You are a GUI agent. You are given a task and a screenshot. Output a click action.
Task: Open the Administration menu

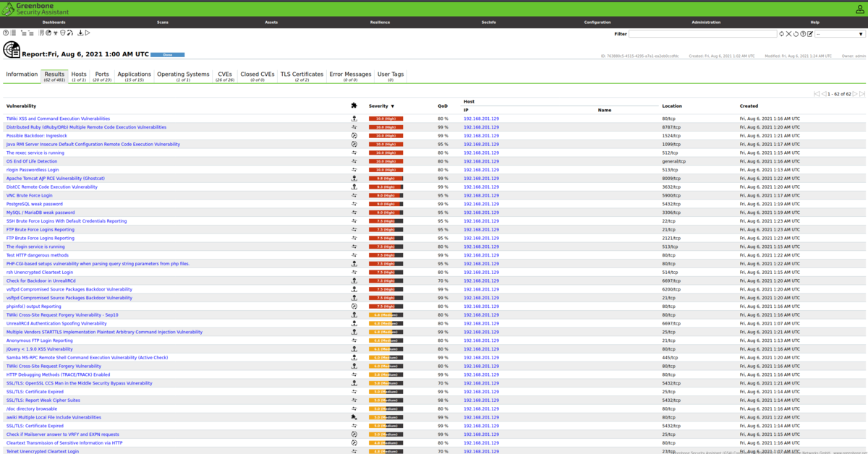[x=706, y=22]
